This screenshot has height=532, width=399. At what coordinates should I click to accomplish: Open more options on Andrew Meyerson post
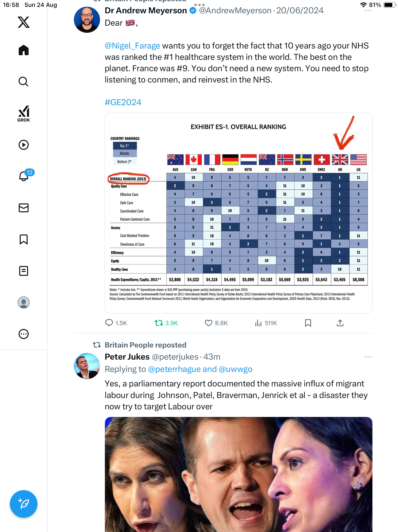click(368, 11)
